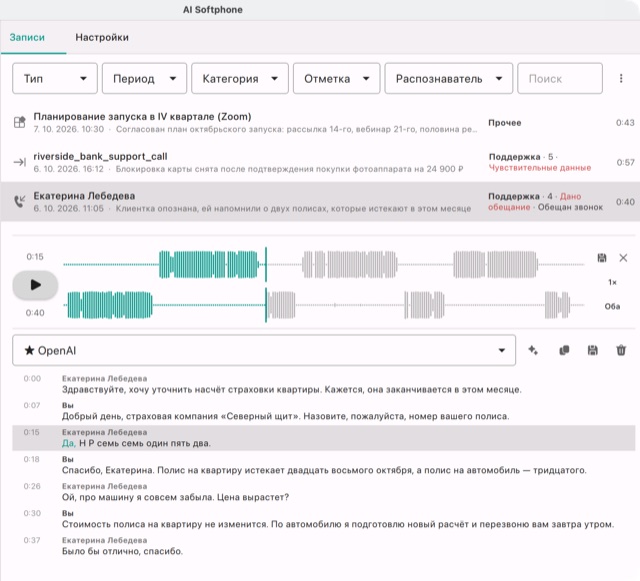This screenshot has width=640, height=581.
Task: Jump to transcript line at 0:18
Action: coord(324,465)
